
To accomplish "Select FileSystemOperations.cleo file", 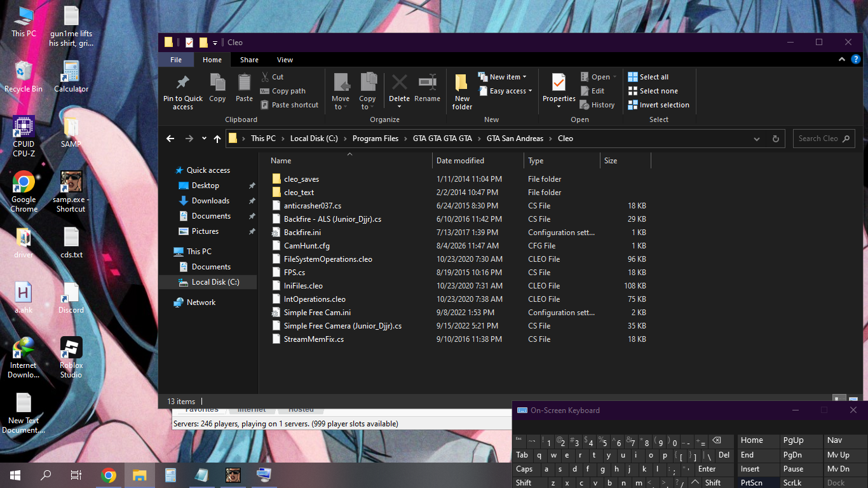I will [328, 259].
